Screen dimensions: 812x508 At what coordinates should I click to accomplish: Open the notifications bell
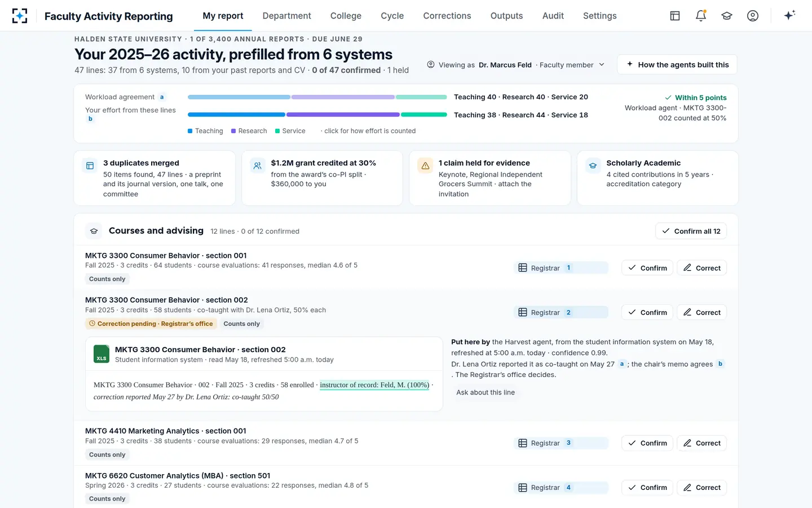click(x=701, y=16)
